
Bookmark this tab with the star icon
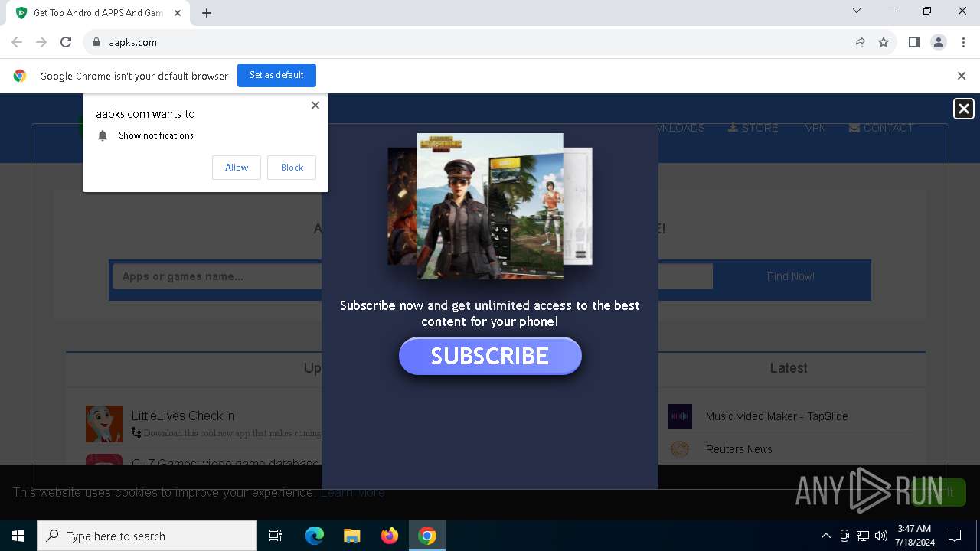[884, 42]
